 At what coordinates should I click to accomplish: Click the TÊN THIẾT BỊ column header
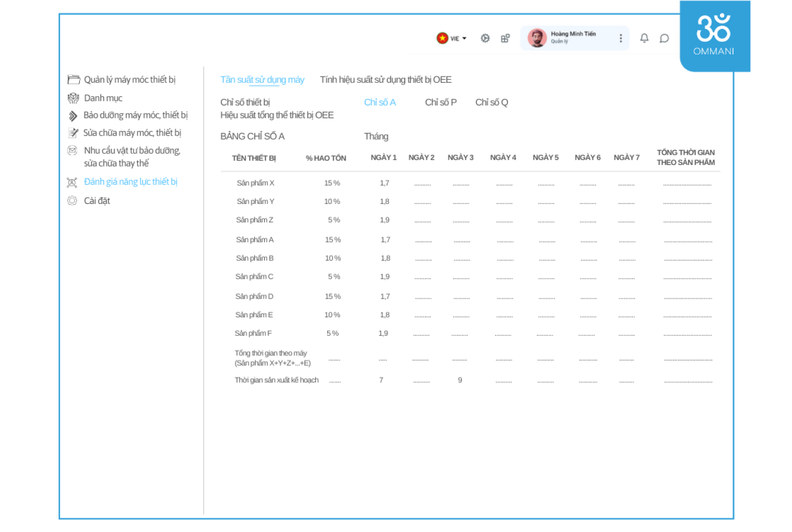(x=254, y=158)
